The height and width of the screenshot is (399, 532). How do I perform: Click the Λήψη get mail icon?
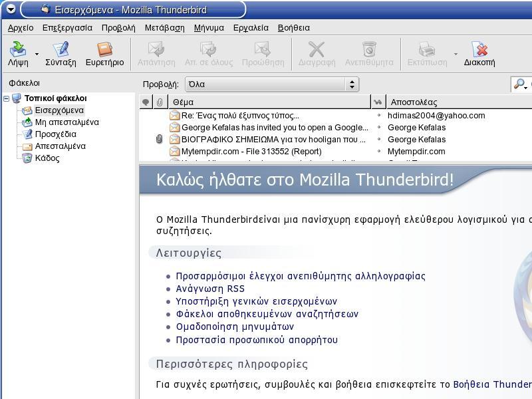[18, 49]
